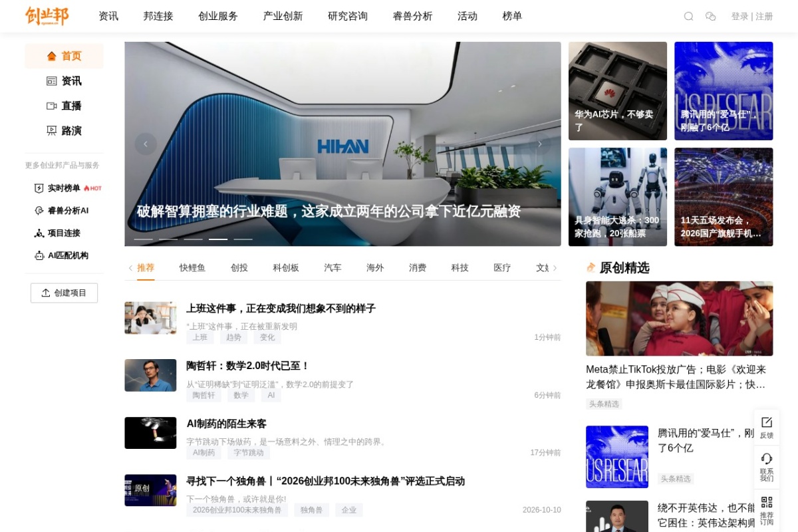Screen dimensions: 798x532
Task: Open the 产业创新 top menu
Action: (283, 16)
